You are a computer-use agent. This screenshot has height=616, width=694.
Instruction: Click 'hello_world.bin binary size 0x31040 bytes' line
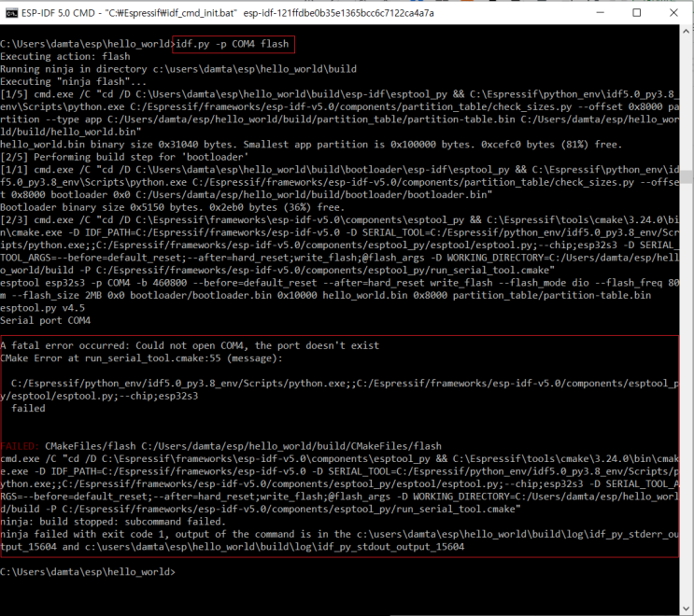click(x=311, y=145)
